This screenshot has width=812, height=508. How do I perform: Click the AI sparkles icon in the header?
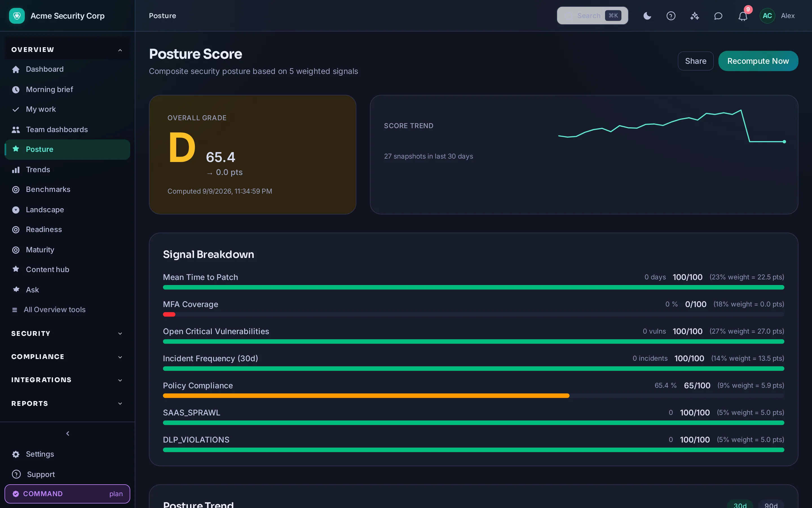tap(694, 16)
